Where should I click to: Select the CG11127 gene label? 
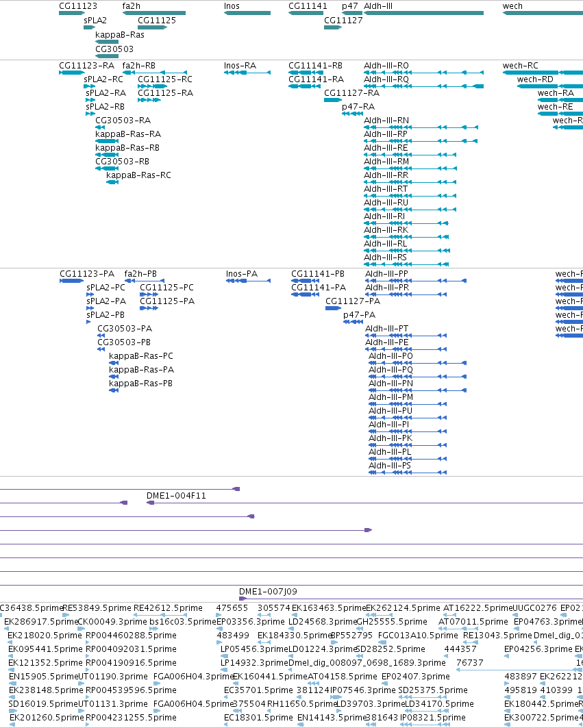click(343, 21)
